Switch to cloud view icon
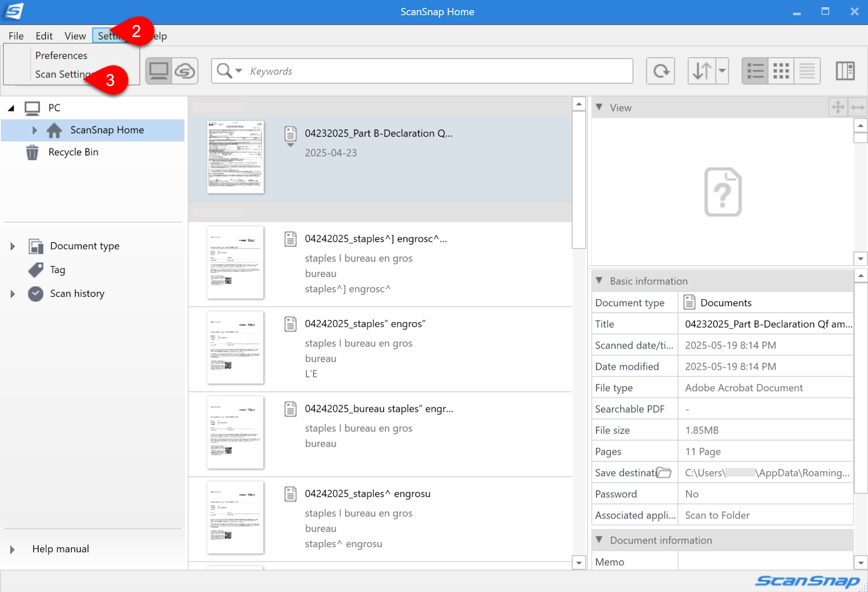Image resolution: width=868 pixels, height=592 pixels. tap(185, 71)
